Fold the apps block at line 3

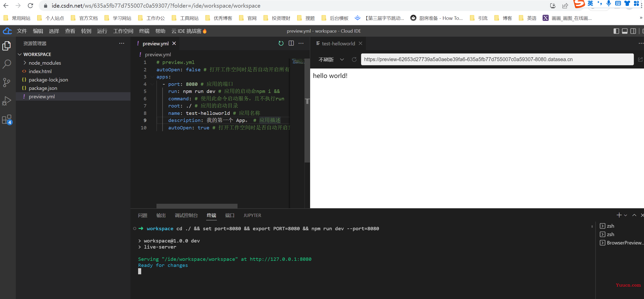tap(152, 77)
